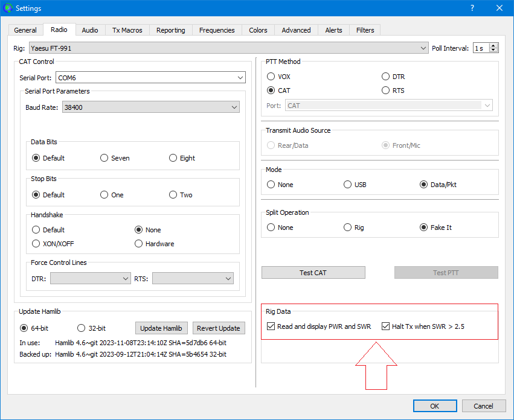Toggle Halt Tx when SWR > 2.5
This screenshot has height=420, width=514.
pos(385,326)
